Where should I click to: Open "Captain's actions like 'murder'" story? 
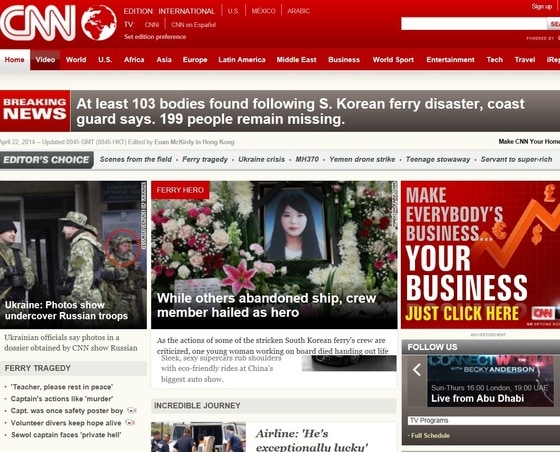coord(62,398)
